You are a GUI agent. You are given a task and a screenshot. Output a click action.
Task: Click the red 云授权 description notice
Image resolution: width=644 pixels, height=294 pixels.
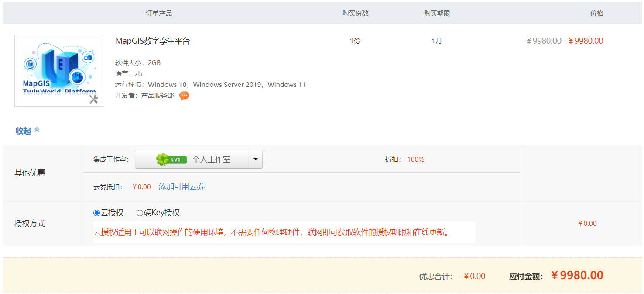271,232
